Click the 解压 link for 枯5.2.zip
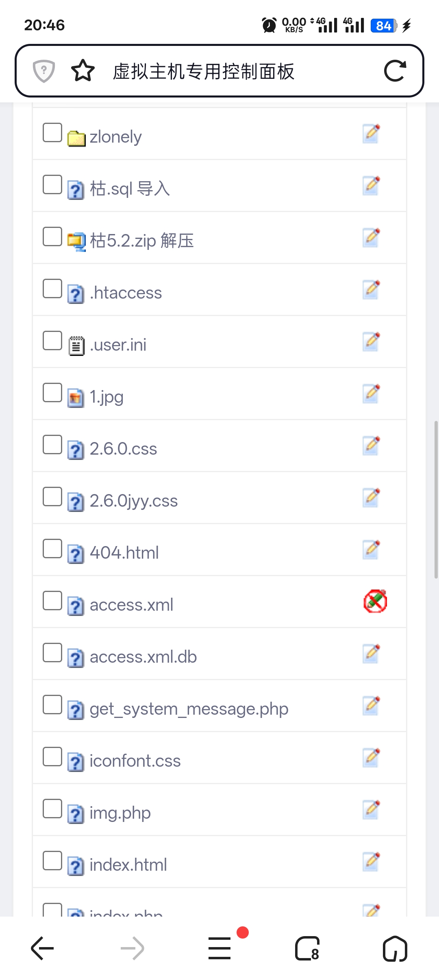 click(177, 241)
